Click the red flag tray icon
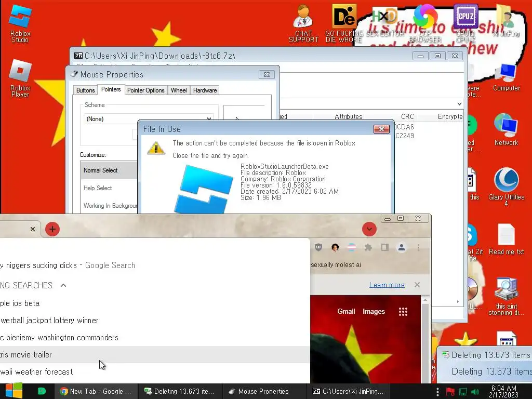 pyautogui.click(x=450, y=392)
